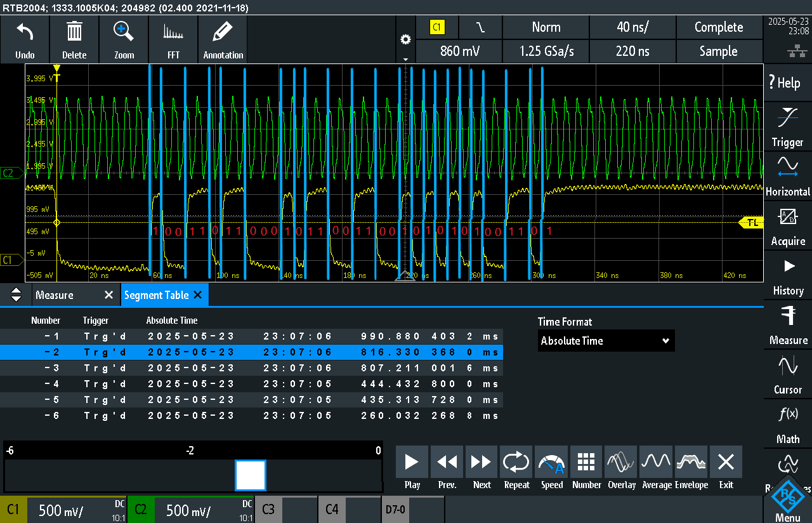This screenshot has height=523, width=812.
Task: Open the Math f(x) icon
Action: tap(788, 414)
